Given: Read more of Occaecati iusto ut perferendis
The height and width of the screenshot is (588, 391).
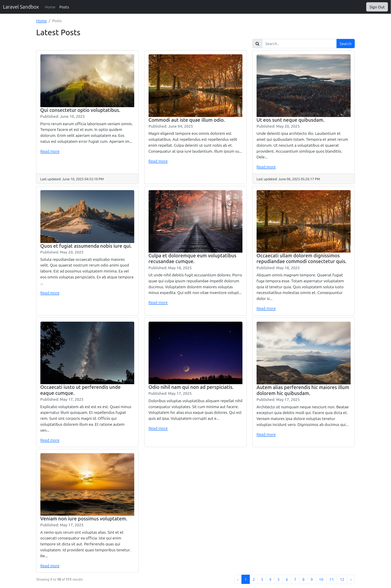Looking at the screenshot, I should coord(50,440).
